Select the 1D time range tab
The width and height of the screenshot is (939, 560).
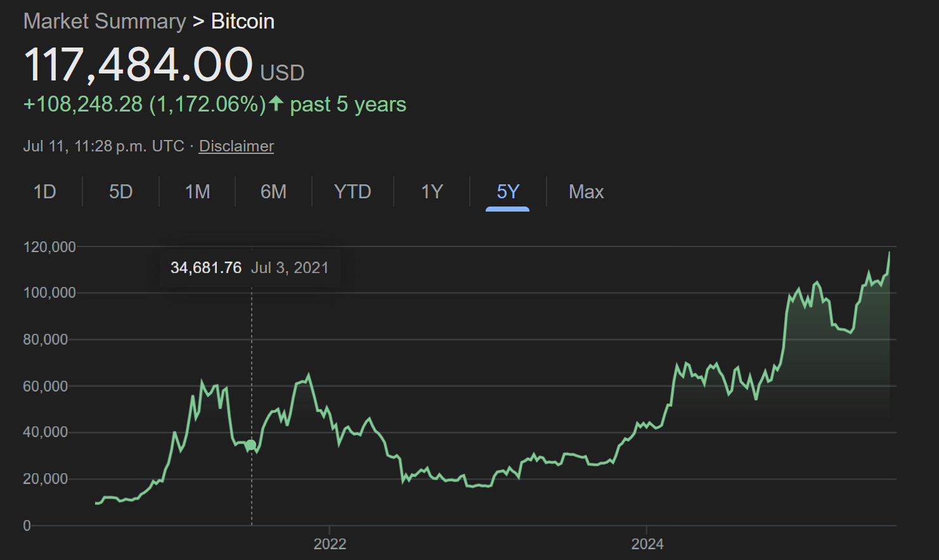click(45, 191)
